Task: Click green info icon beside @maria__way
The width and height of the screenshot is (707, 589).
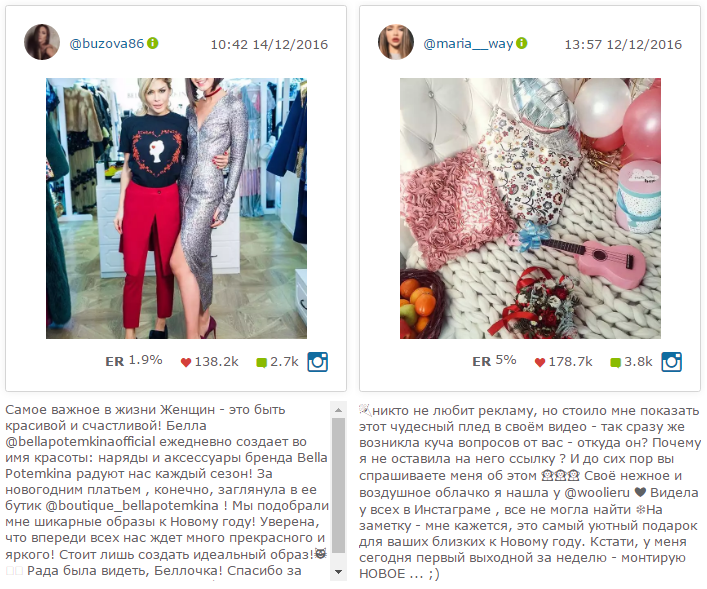Action: [522, 43]
